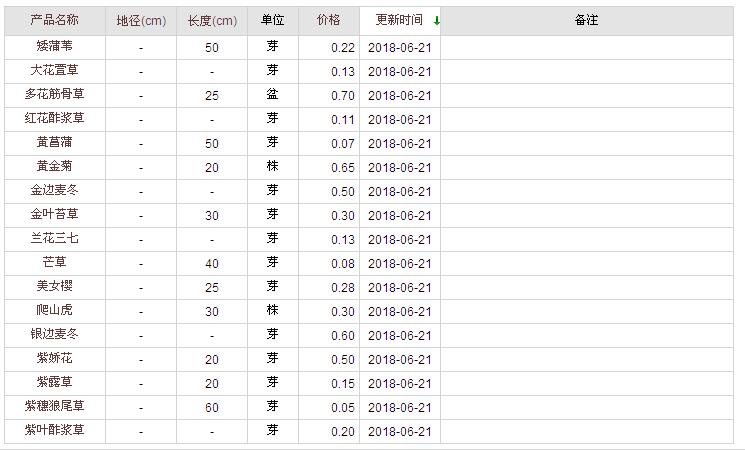Open the 黄金菊 product row
The width and height of the screenshot is (745, 450).
point(54,167)
